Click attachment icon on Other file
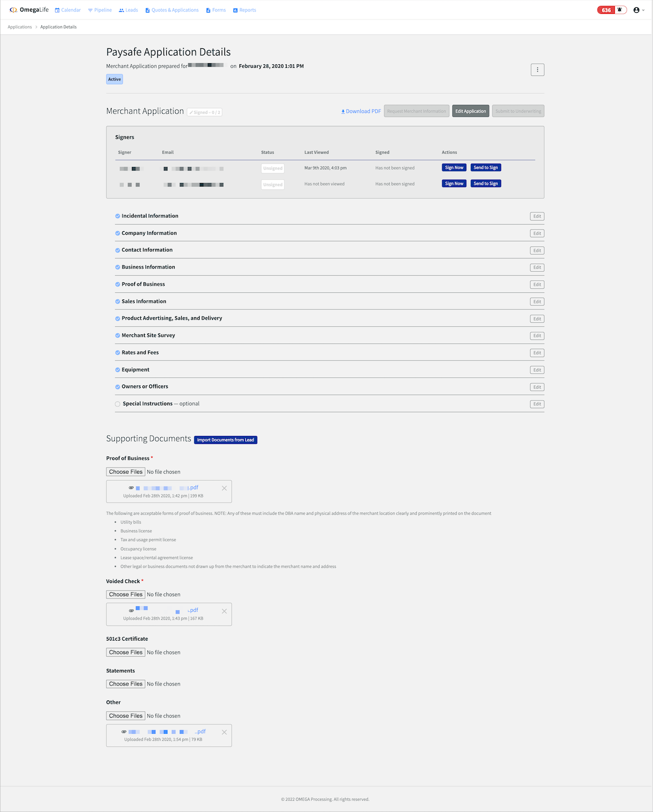The height and width of the screenshot is (812, 653). [124, 732]
